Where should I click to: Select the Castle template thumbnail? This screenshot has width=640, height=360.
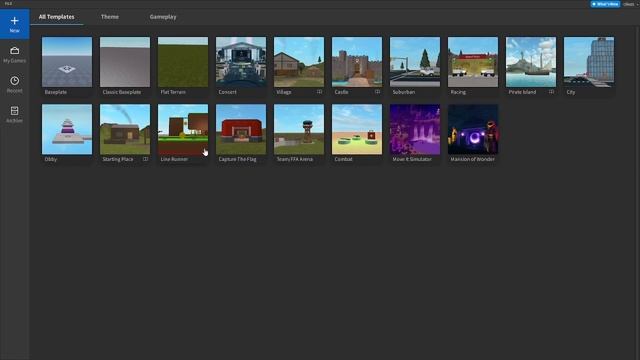point(357,62)
